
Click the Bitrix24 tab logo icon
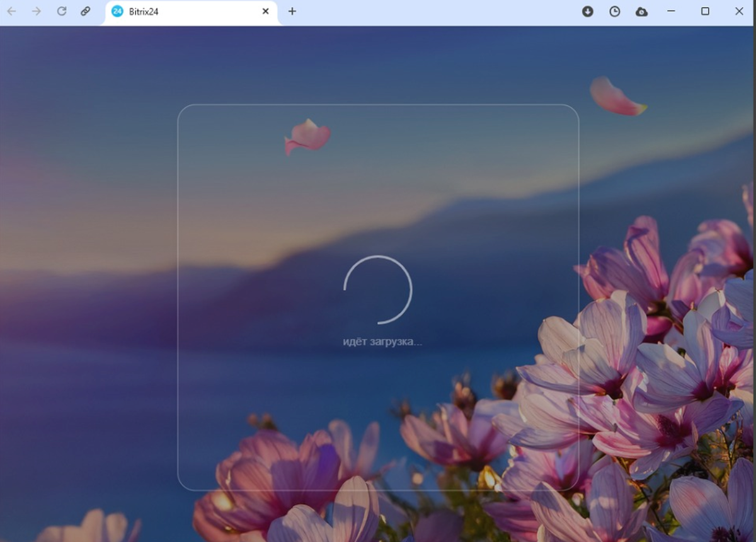(x=117, y=11)
